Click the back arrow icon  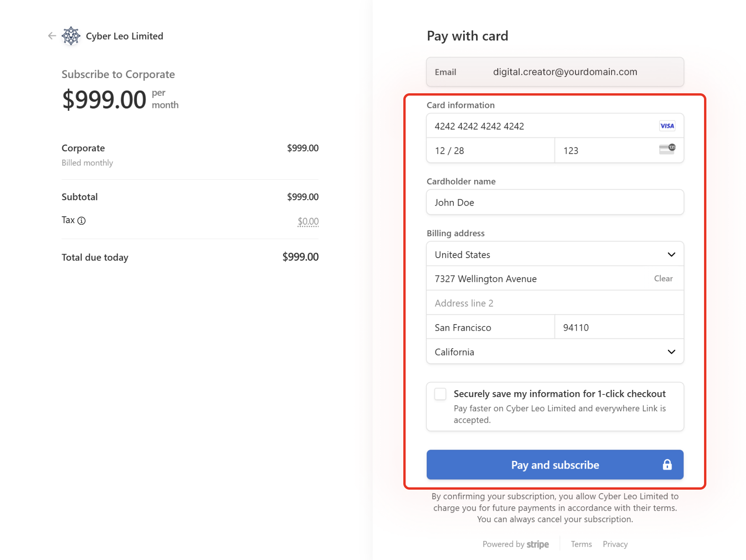(52, 36)
